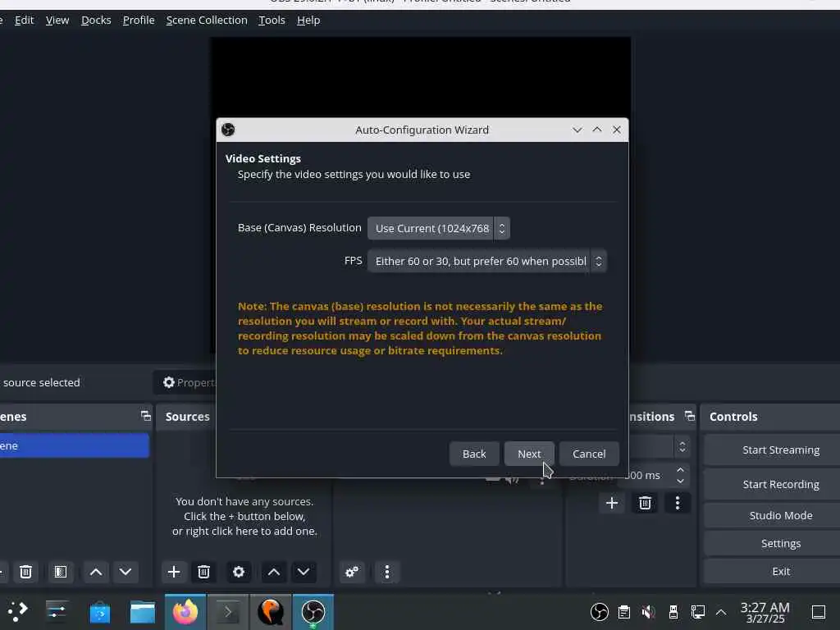Move the source up in the Sources list

(274, 572)
